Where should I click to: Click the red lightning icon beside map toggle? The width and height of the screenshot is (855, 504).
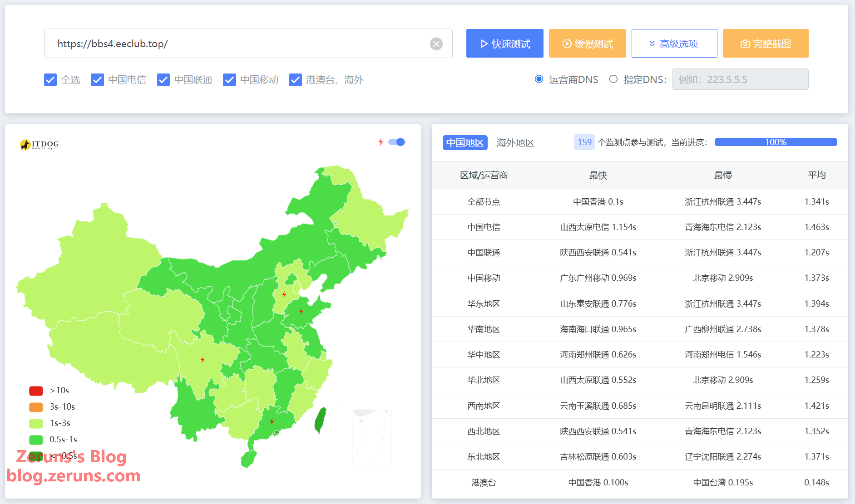[x=381, y=142]
